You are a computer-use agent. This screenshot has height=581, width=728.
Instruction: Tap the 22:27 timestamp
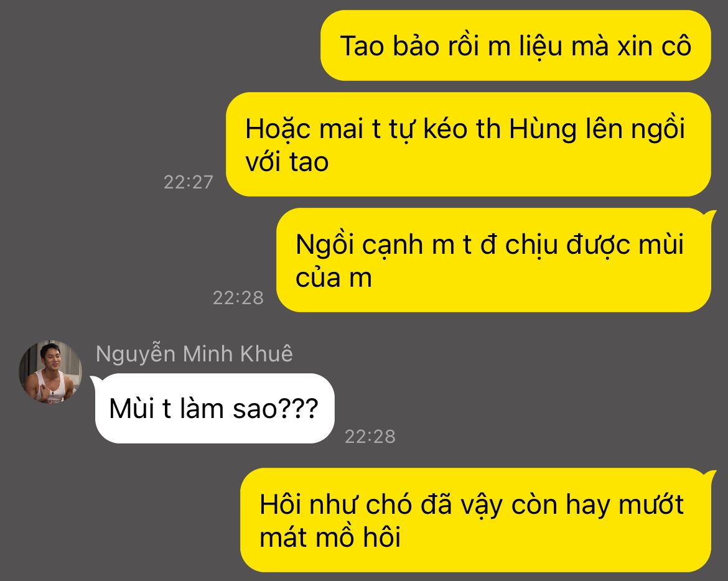[188, 182]
